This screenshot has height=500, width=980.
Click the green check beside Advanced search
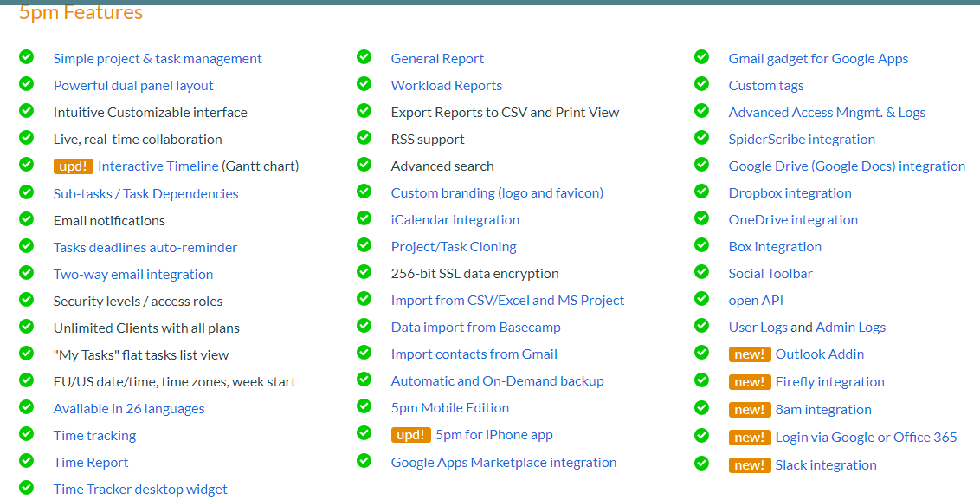(364, 165)
